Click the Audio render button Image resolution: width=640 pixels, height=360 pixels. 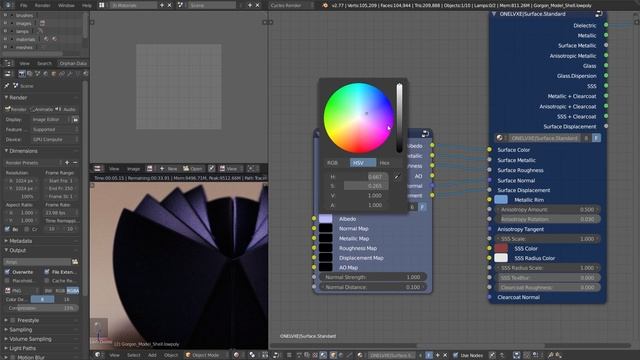point(67,109)
